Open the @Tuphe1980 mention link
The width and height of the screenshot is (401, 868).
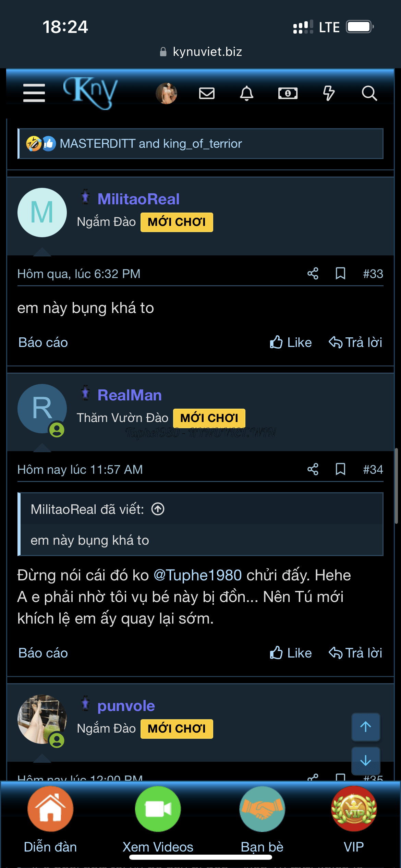[198, 575]
